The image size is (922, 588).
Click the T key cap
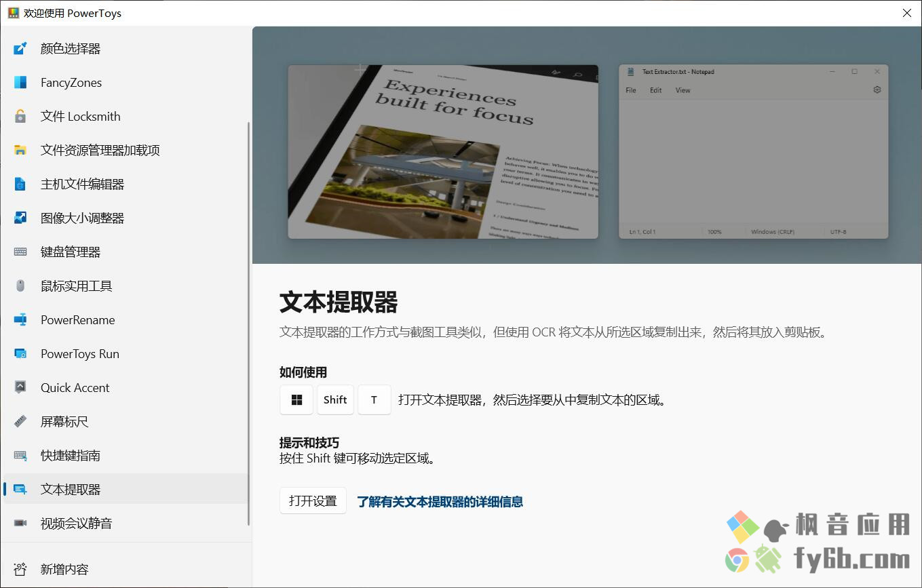(374, 399)
